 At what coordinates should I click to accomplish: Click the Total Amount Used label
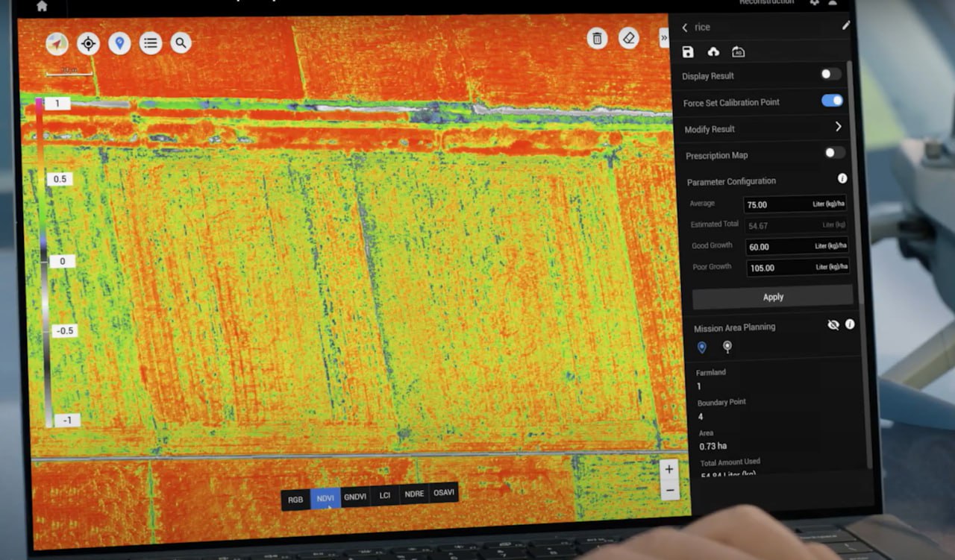click(x=730, y=462)
